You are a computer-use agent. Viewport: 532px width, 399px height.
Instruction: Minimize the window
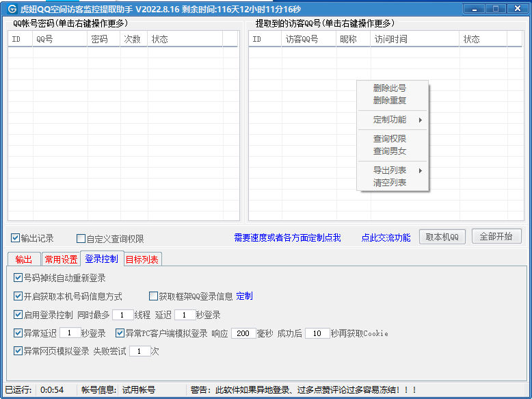click(475, 8)
